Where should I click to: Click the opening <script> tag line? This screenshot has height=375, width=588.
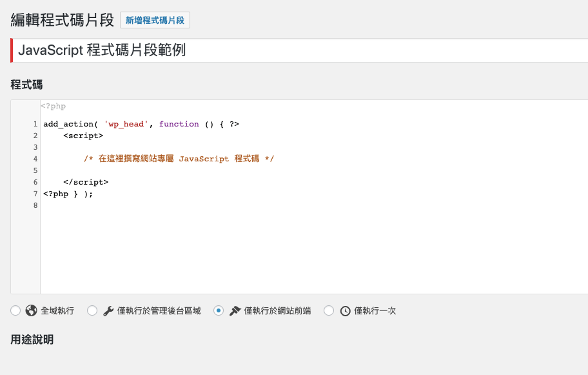click(x=83, y=136)
